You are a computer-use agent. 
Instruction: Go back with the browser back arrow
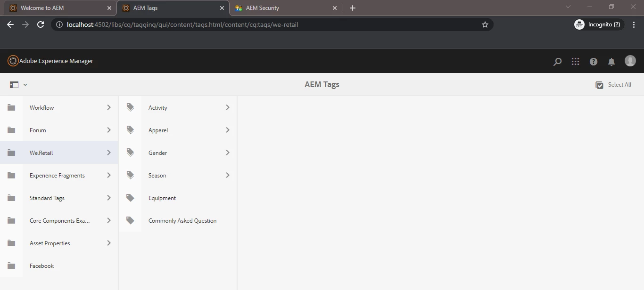10,24
